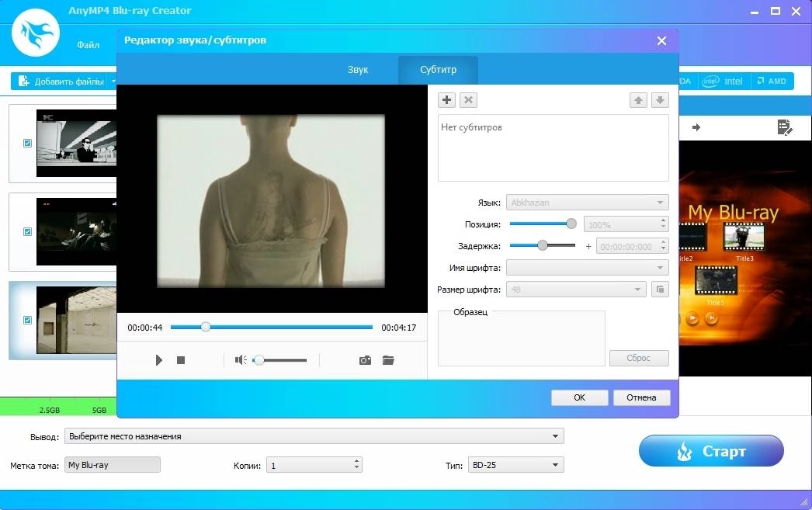Stop the video preview
The height and width of the screenshot is (510, 812).
[181, 360]
